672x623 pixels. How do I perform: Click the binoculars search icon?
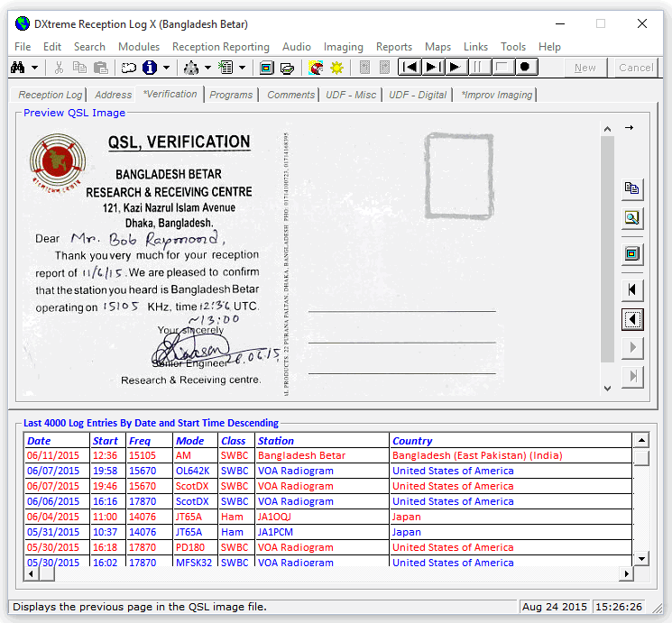point(18,68)
